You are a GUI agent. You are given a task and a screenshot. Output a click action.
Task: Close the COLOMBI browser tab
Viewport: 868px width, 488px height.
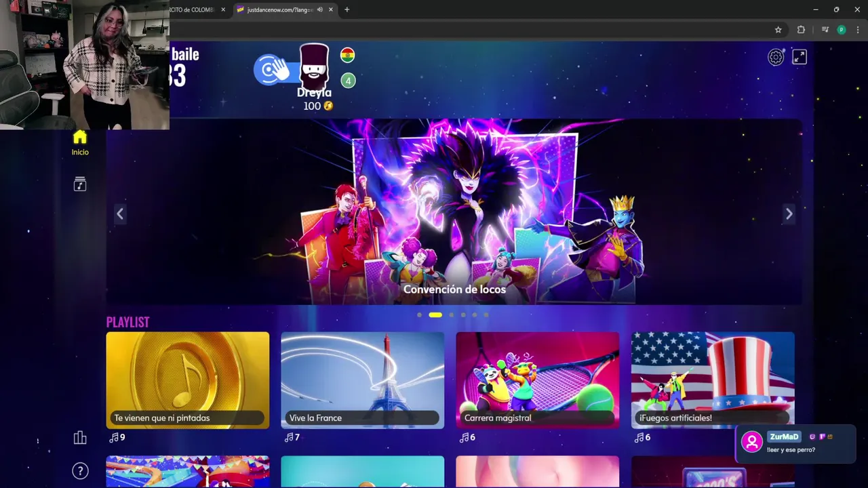pos(222,9)
